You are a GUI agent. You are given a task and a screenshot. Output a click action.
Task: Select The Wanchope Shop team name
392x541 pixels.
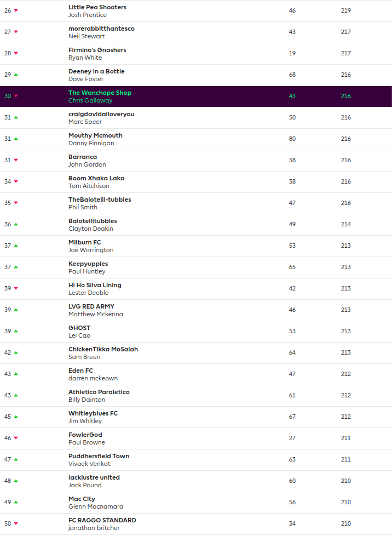pos(100,93)
